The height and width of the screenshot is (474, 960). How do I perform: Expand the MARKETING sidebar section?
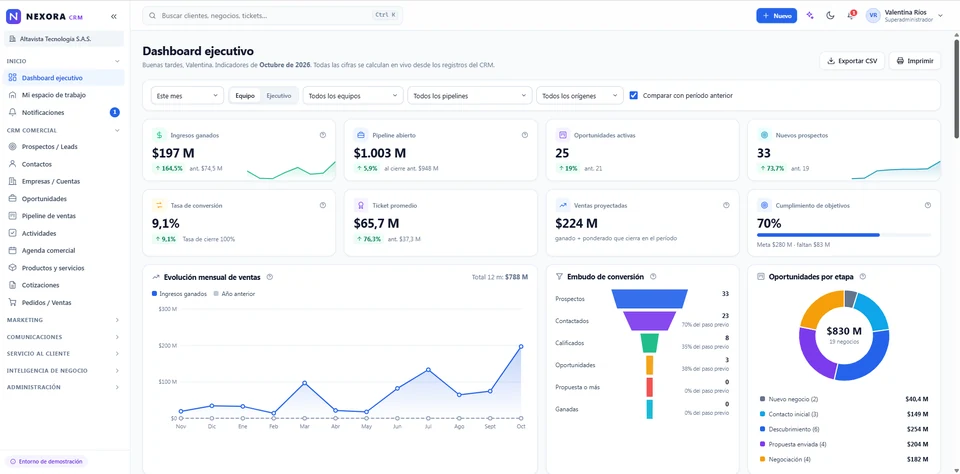64,320
